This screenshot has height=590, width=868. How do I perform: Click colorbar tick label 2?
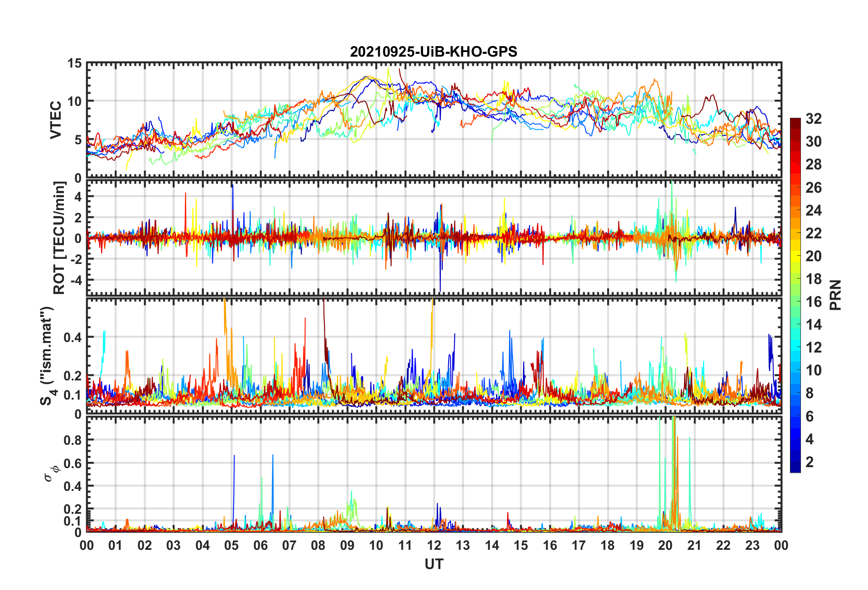[x=810, y=462]
